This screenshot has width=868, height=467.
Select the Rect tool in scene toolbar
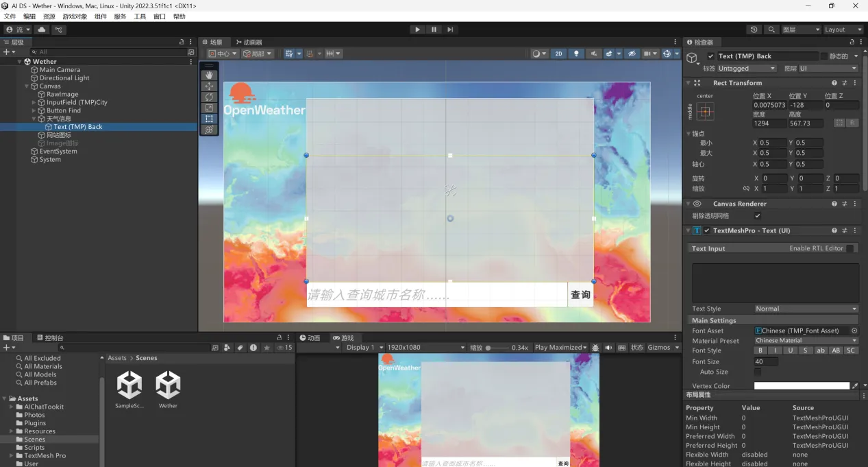210,119
